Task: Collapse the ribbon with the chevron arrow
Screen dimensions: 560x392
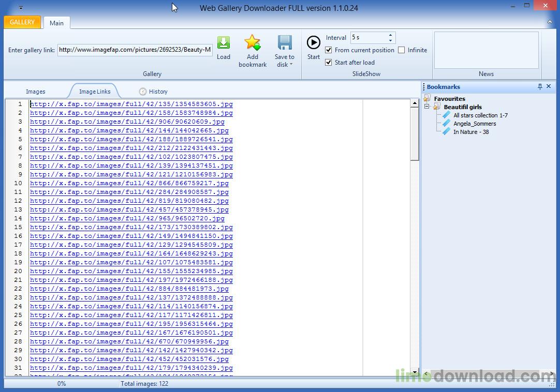Action: tap(550, 22)
